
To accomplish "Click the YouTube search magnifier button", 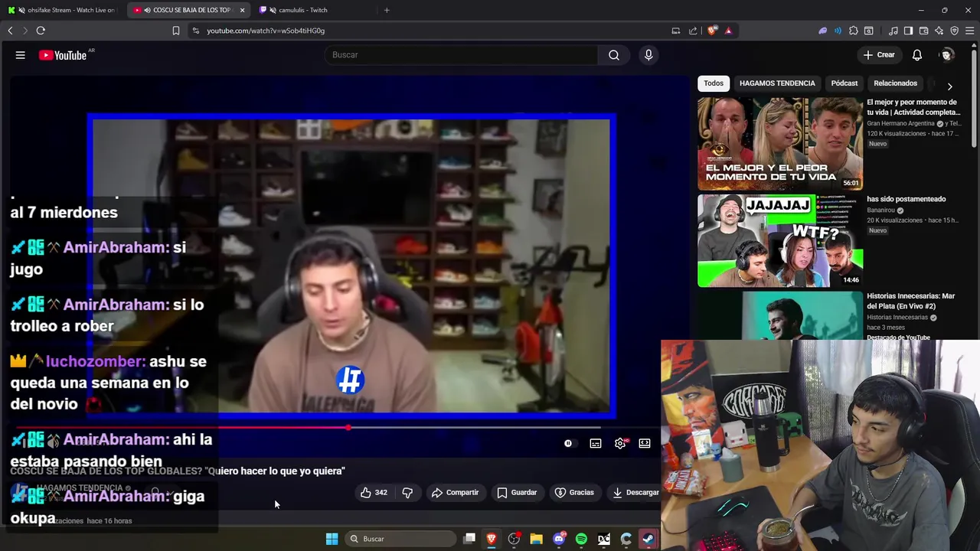I will (614, 55).
